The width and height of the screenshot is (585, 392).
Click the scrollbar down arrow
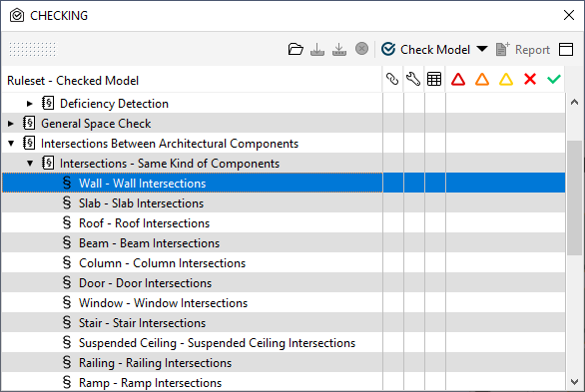click(575, 382)
